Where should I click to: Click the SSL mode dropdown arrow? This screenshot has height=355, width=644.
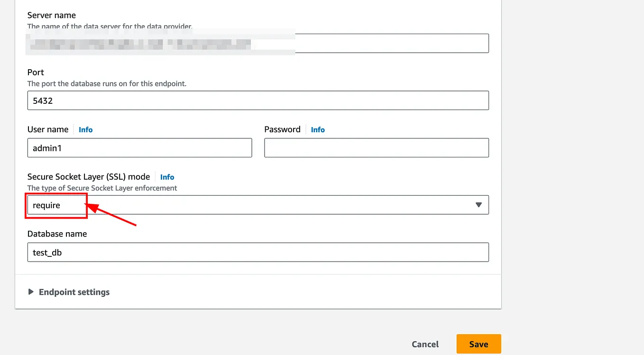click(478, 205)
